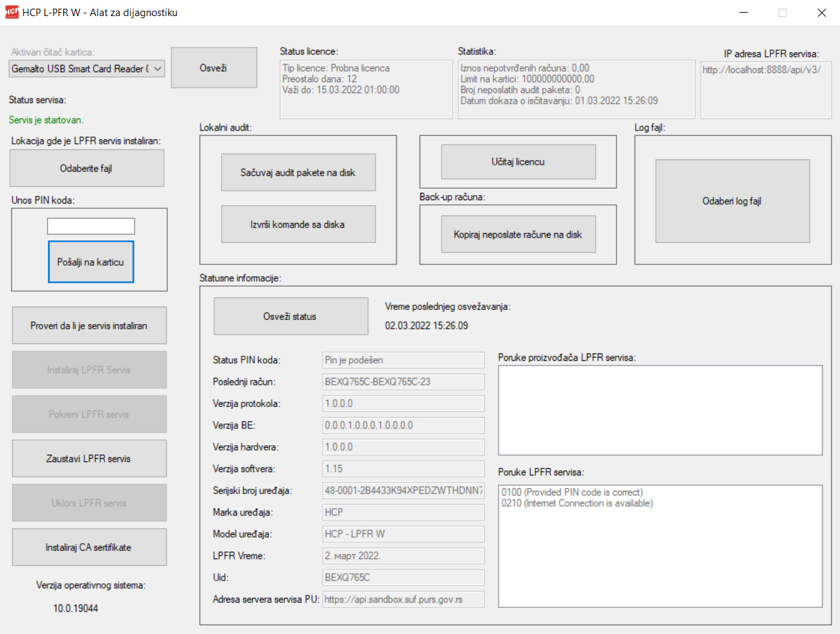The height and width of the screenshot is (634, 840).
Task: Click Proveri da li je servis instaliran
Action: (x=88, y=325)
